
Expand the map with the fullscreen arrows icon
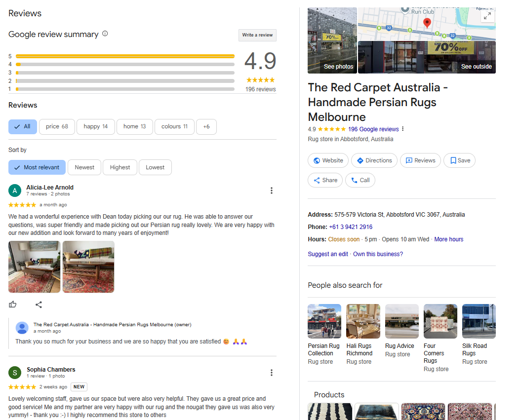[x=487, y=16]
